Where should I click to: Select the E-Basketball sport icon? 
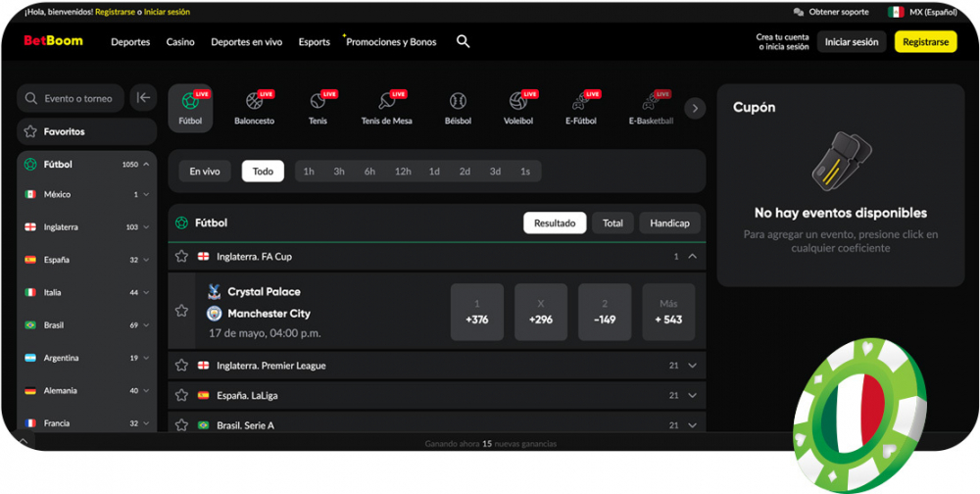pos(651,108)
